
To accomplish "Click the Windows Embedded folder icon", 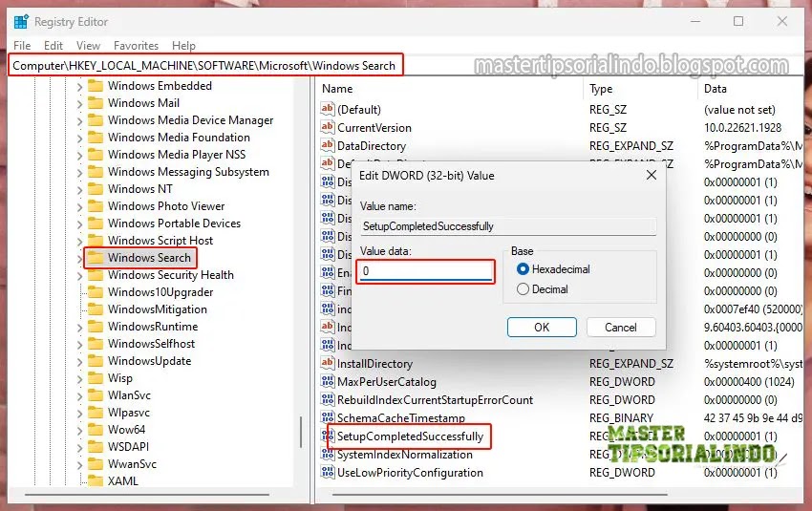I will [x=96, y=85].
